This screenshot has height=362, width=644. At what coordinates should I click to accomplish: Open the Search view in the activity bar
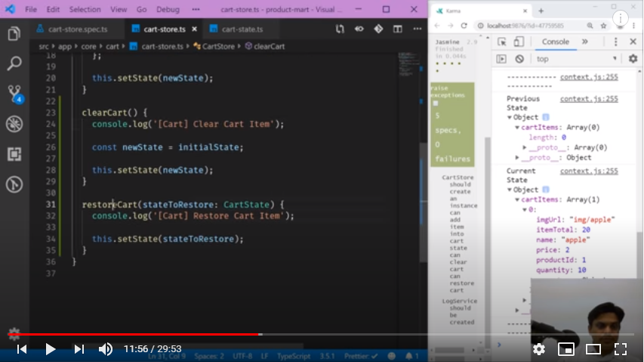pos(14,63)
